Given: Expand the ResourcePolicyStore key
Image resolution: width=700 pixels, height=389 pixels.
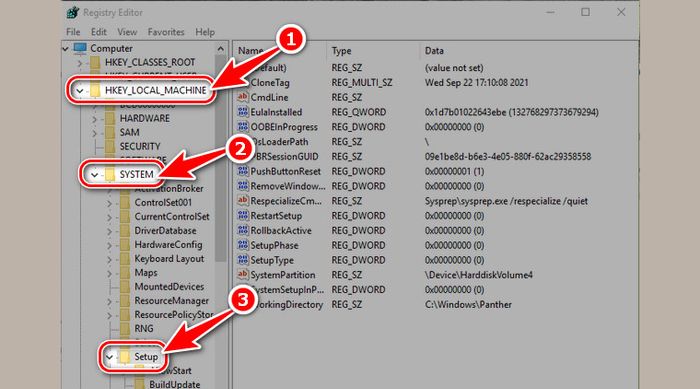Looking at the screenshot, I should [x=109, y=315].
